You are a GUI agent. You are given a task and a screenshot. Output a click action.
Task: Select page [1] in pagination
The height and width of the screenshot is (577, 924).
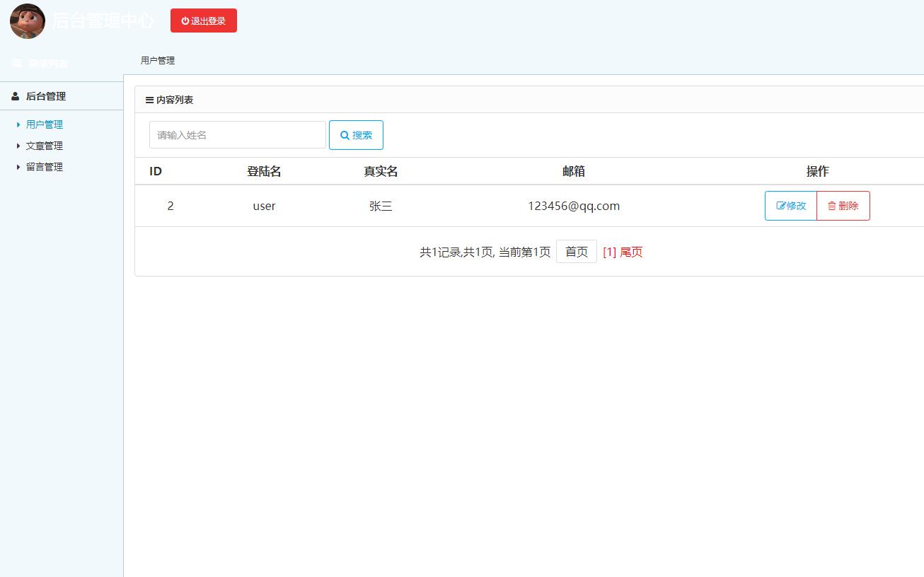609,252
